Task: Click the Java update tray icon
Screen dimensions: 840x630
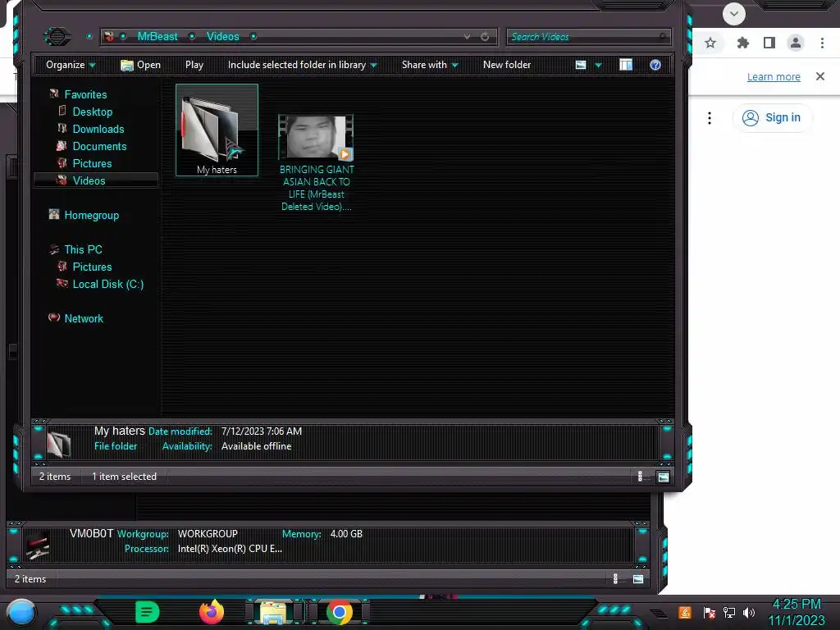Action: pos(685,612)
